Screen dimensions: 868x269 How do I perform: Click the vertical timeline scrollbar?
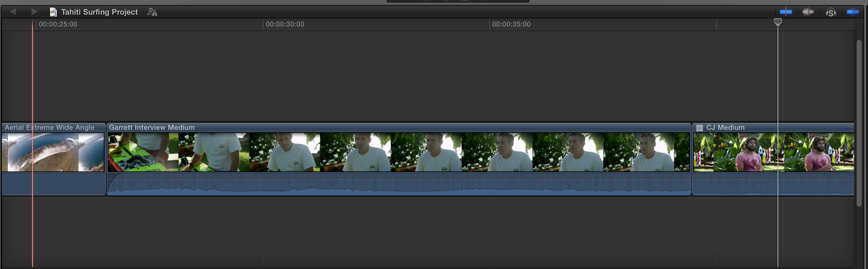(859, 123)
